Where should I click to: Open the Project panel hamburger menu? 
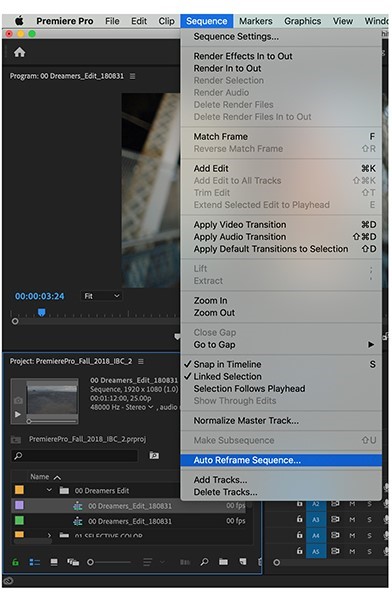(141, 361)
